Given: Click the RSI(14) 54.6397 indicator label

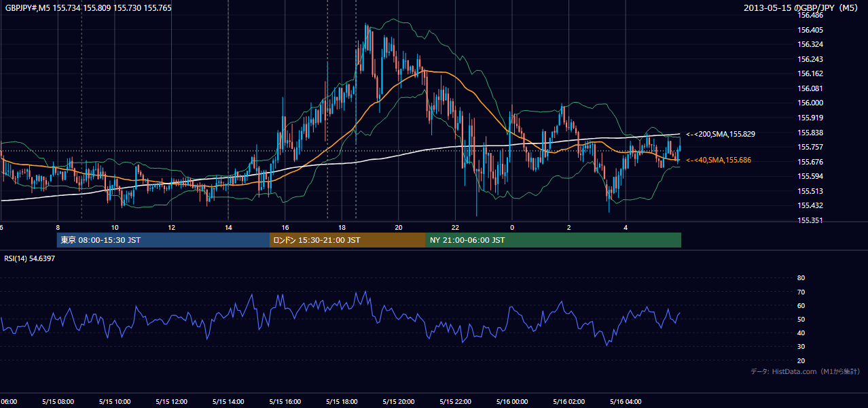Looking at the screenshot, I should tap(30, 258).
